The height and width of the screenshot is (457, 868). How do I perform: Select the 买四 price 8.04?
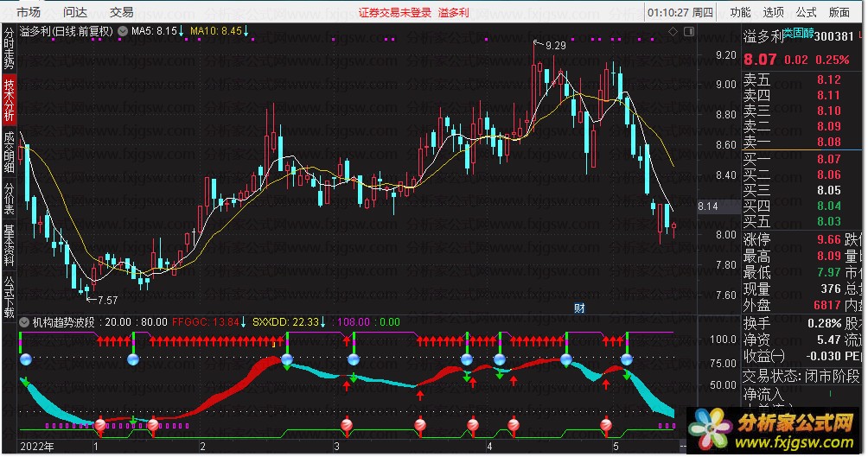coord(829,206)
